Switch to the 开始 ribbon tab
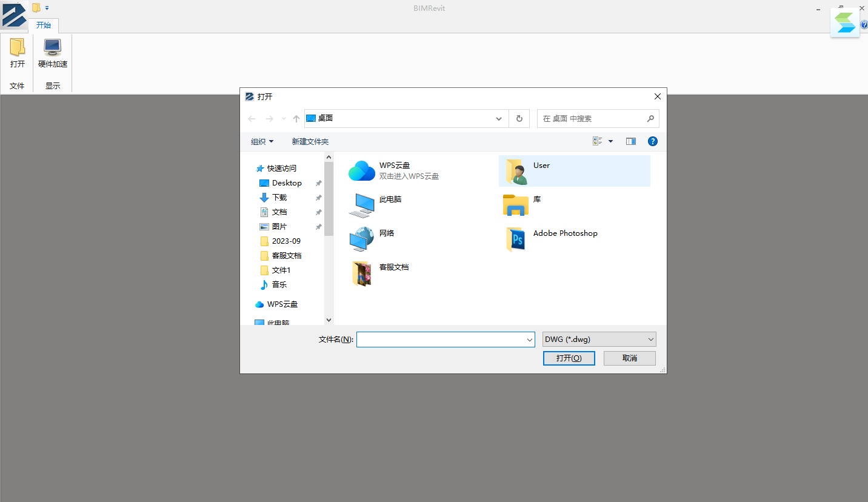The width and height of the screenshot is (868, 502). point(44,25)
